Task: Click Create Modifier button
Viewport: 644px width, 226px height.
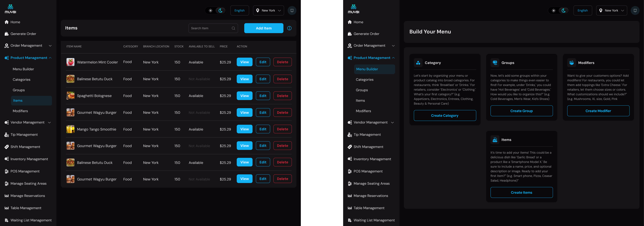Action: coord(598,111)
